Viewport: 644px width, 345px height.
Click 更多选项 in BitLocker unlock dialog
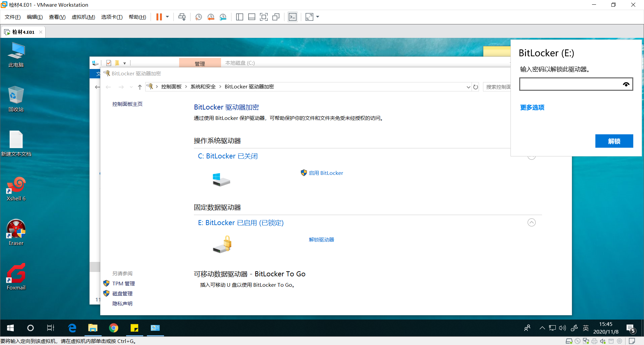pos(532,108)
